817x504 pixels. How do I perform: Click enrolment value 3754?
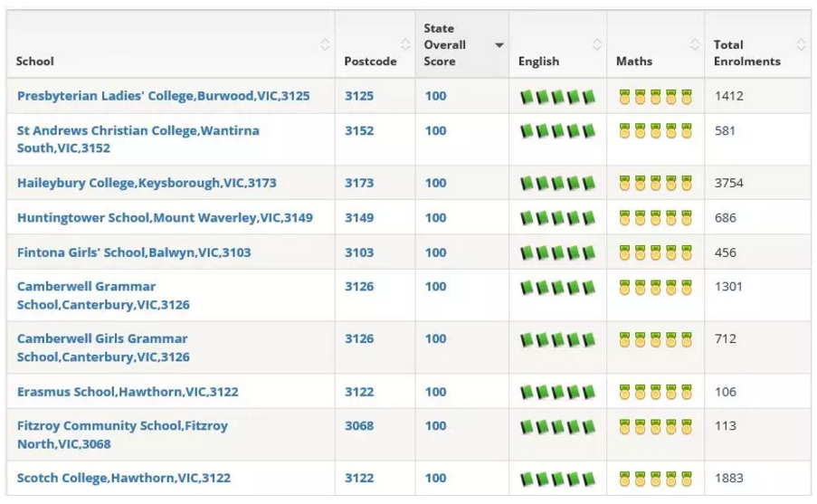[729, 183]
